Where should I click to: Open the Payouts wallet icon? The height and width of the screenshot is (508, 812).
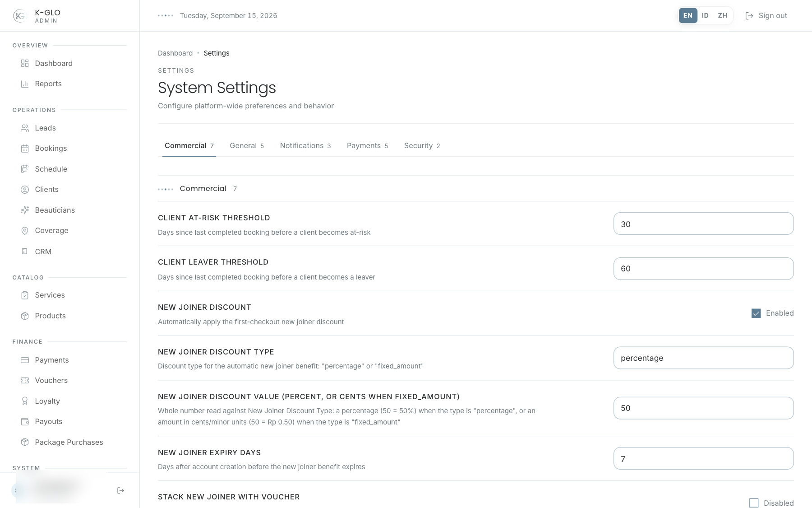tap(25, 422)
